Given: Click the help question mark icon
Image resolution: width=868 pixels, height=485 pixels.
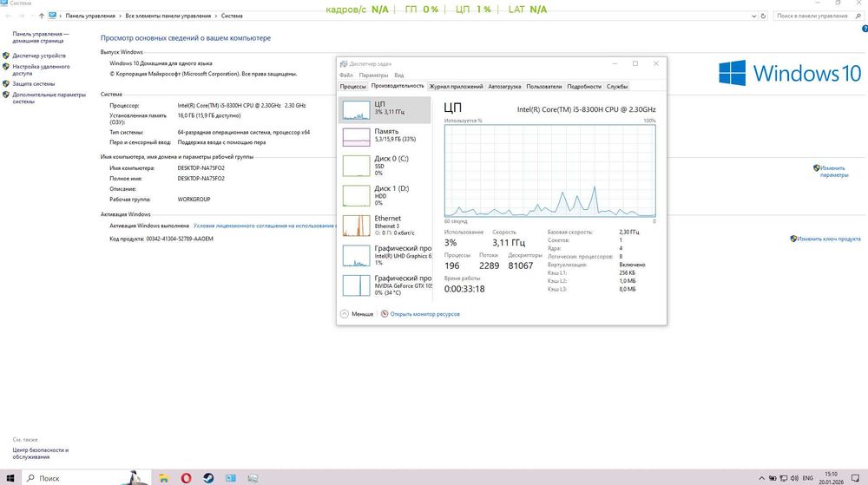Looking at the screenshot, I should [x=865, y=29].
